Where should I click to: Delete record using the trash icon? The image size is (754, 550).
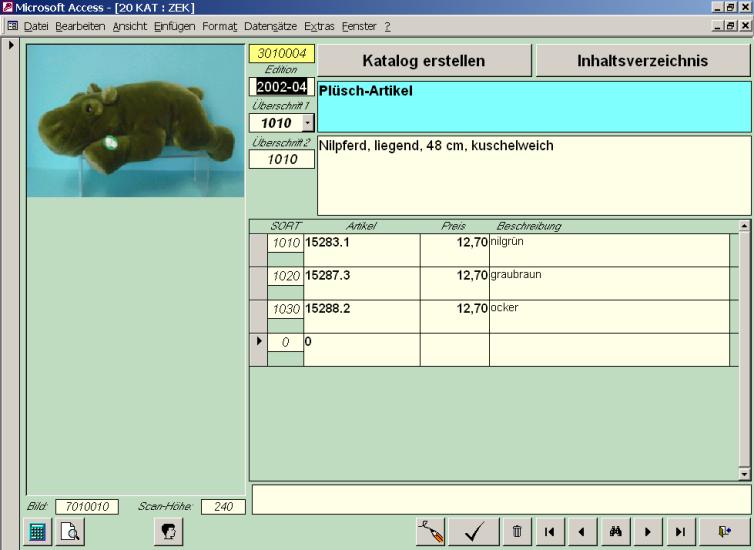pos(517,532)
